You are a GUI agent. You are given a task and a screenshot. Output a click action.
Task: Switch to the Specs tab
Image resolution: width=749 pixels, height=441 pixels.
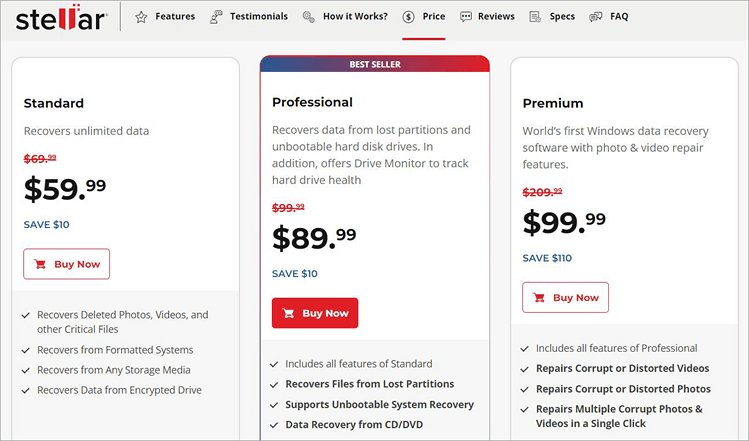[562, 17]
